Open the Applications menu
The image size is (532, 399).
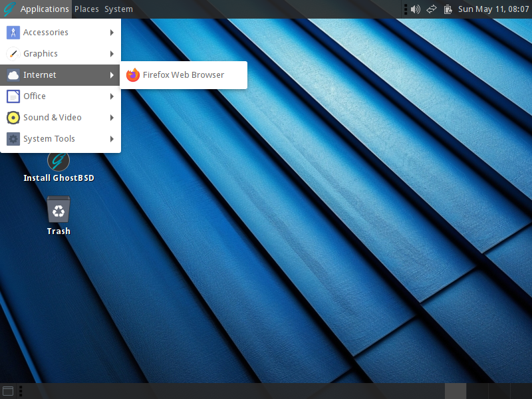(x=45, y=9)
